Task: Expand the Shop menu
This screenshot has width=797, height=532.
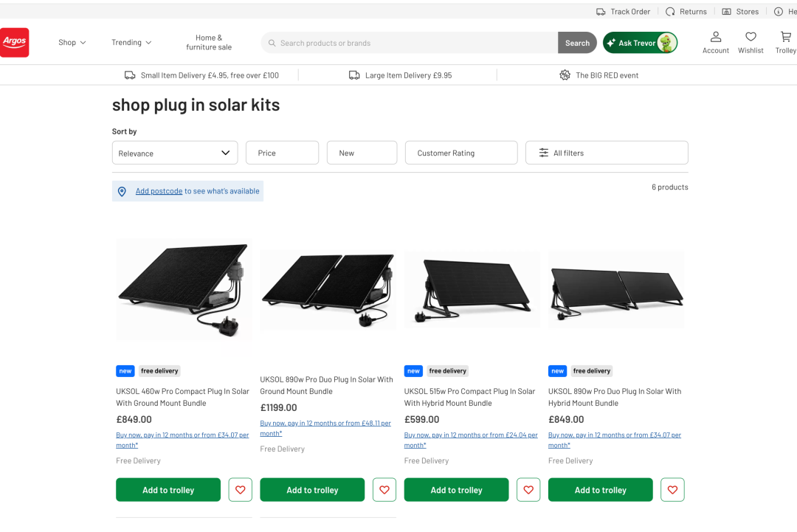Action: 72,43
